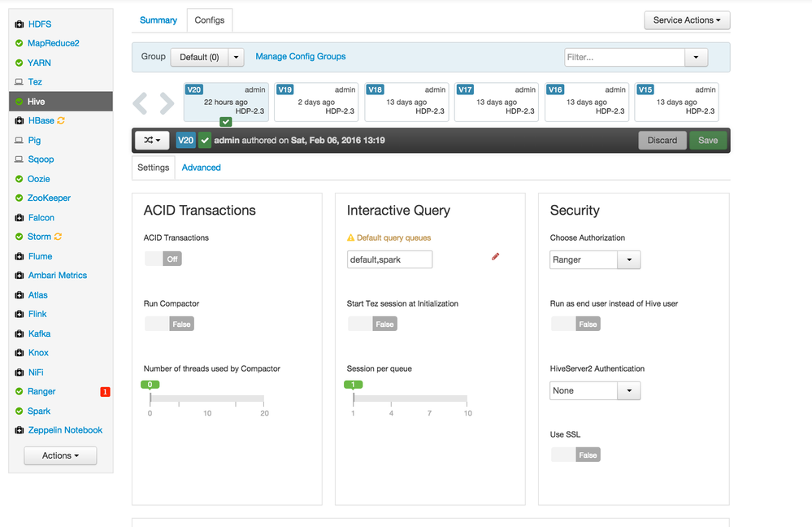Click the laptop client icon beside Tez
This screenshot has width=812, height=527.
point(20,82)
